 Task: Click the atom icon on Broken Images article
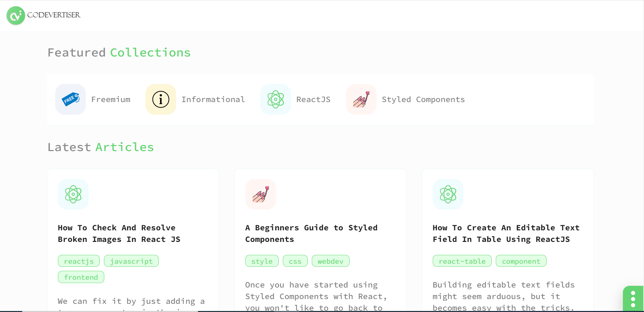pos(73,194)
